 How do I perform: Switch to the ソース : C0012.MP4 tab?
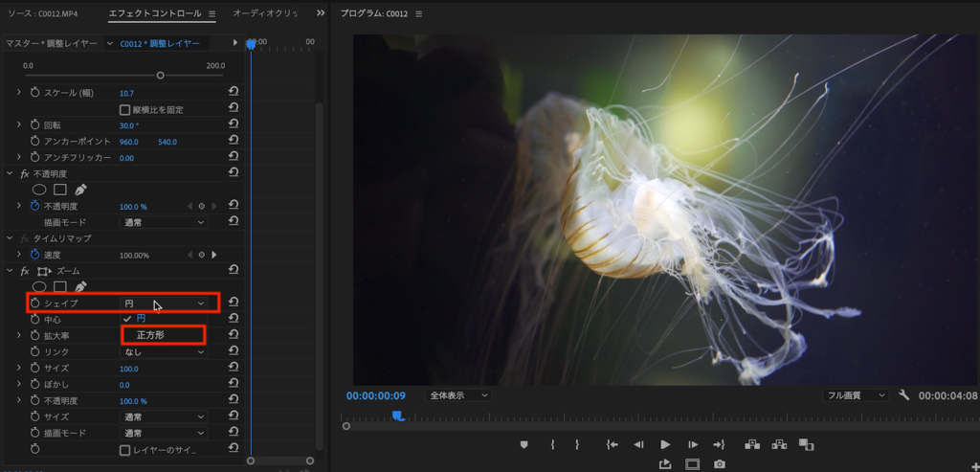(x=43, y=13)
